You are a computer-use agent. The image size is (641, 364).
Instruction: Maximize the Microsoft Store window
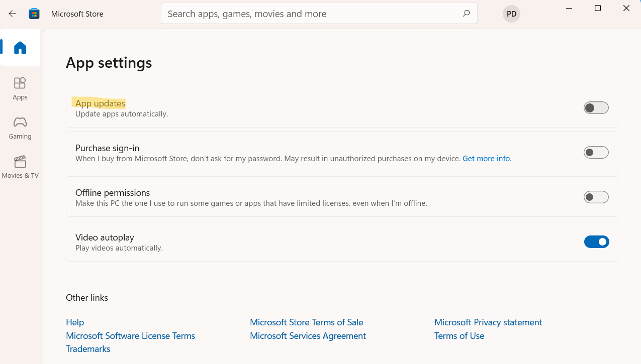click(x=598, y=8)
